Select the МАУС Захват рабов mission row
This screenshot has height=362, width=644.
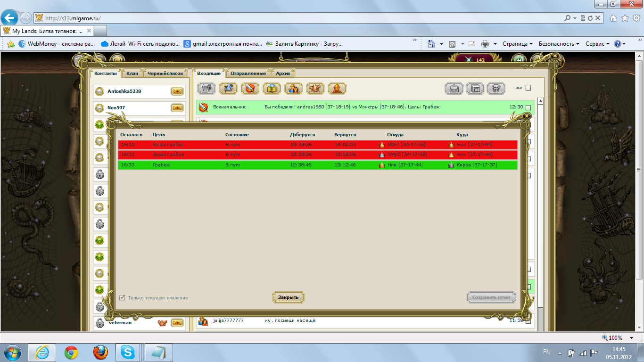tap(318, 155)
